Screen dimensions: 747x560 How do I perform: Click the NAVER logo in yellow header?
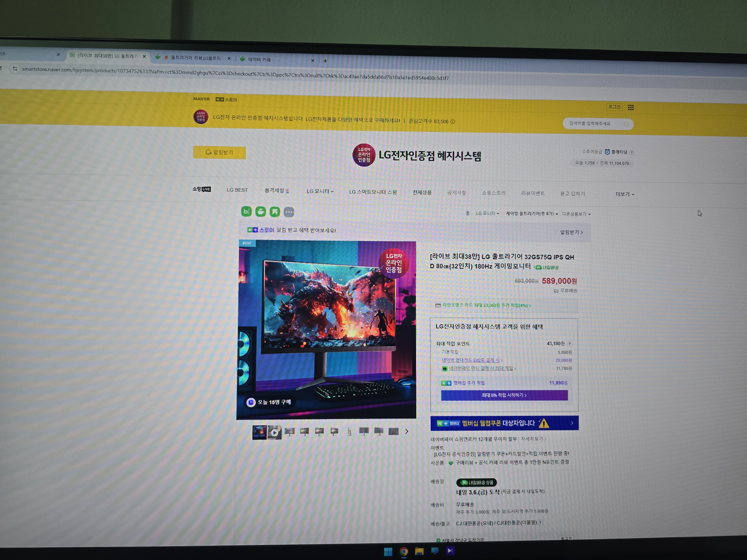[x=202, y=99]
